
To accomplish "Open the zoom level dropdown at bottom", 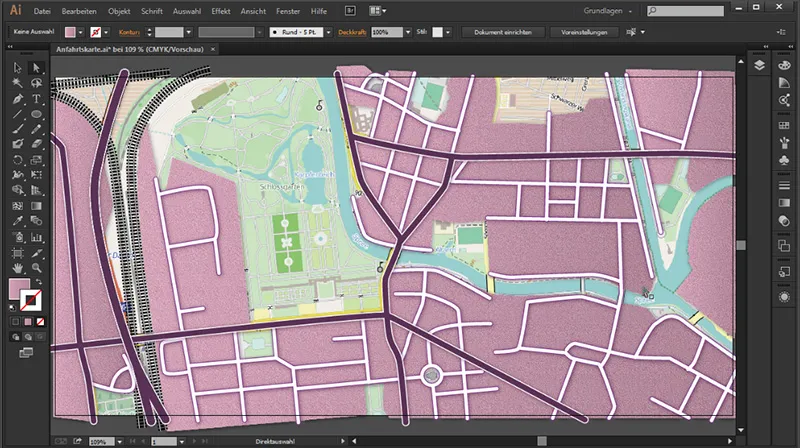I will coord(120,441).
